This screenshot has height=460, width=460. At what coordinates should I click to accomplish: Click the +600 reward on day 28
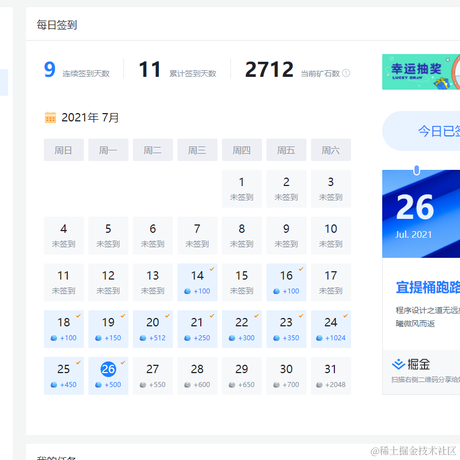click(x=202, y=385)
